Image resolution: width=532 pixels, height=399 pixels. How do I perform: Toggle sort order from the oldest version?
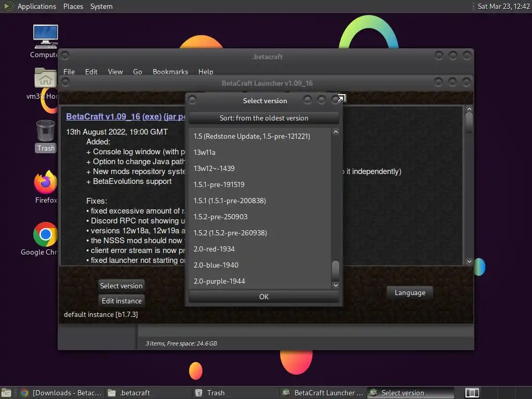[x=263, y=118]
